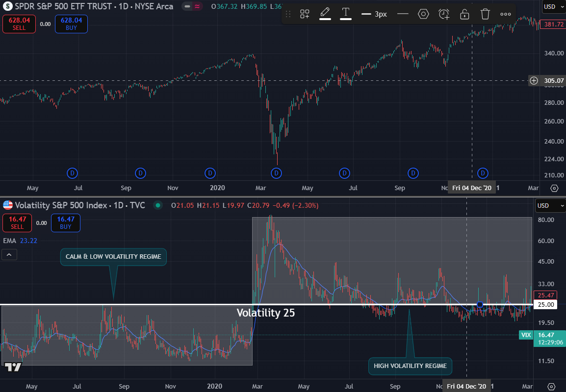Select the EMA 23.22 indicator legend

(20, 241)
